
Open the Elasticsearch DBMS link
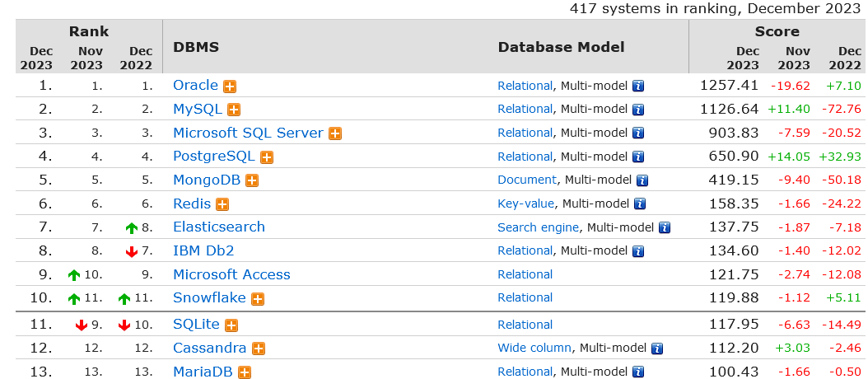(x=219, y=227)
